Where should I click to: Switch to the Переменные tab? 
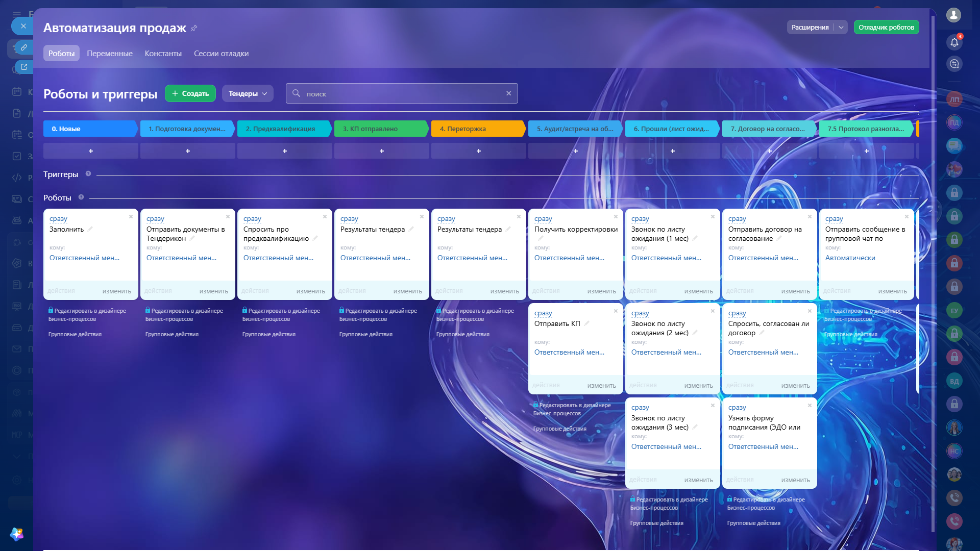pyautogui.click(x=110, y=54)
